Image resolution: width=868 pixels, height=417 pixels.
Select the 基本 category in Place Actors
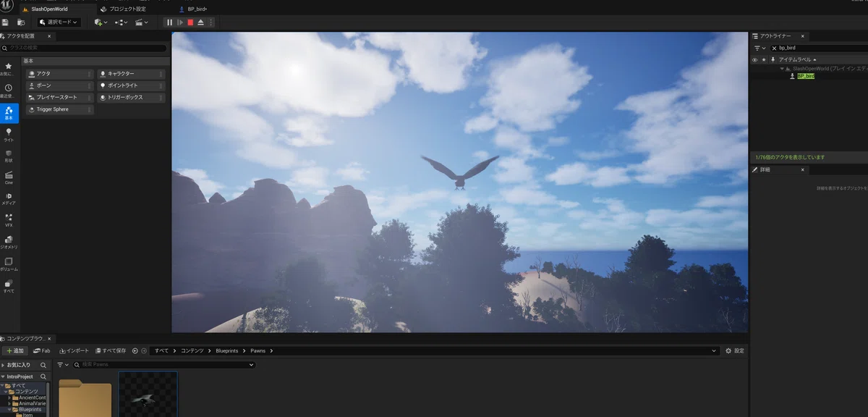(9, 113)
